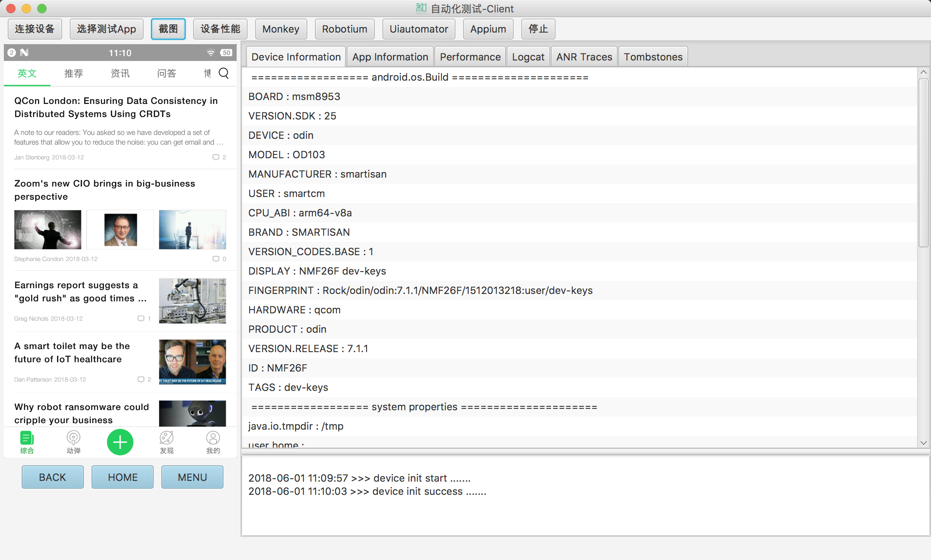Select the 推荐 tab in the app
Image resolution: width=931 pixels, height=560 pixels.
click(73, 73)
